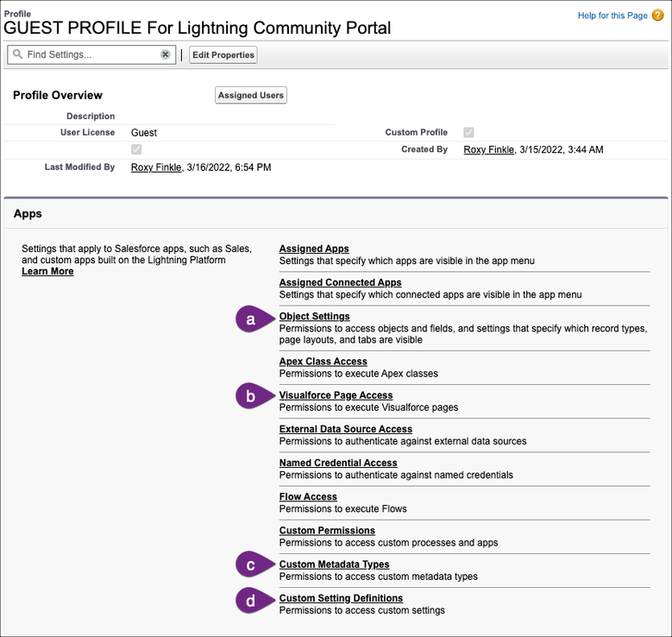
Task: Open the Help for this Page link
Action: point(612,16)
